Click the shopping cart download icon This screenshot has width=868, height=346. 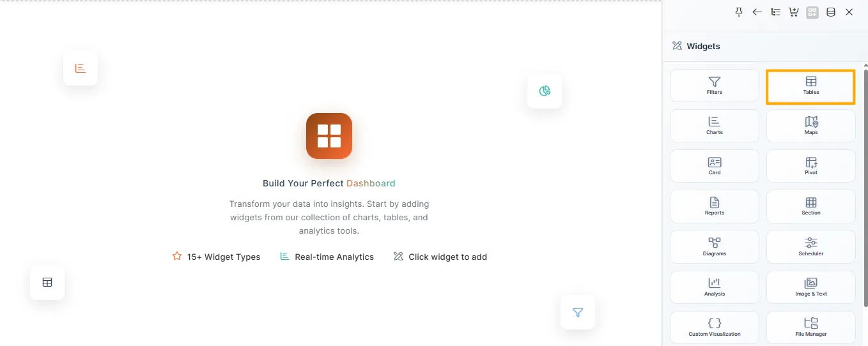(x=794, y=12)
